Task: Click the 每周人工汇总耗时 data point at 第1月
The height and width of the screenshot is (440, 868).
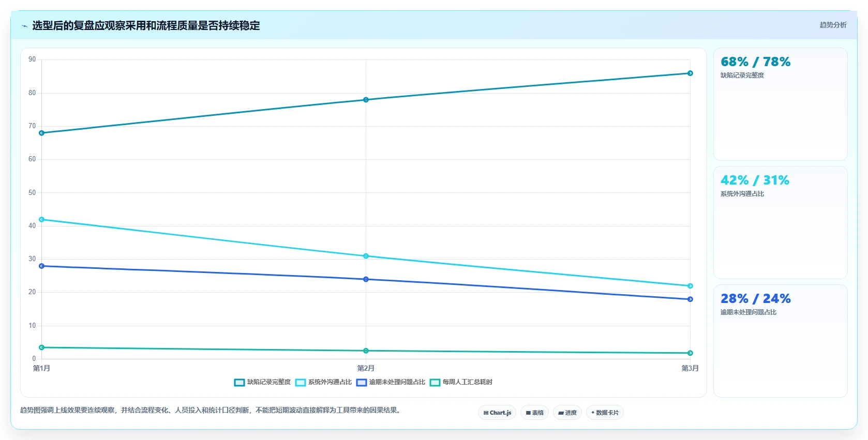Action: pyautogui.click(x=42, y=347)
